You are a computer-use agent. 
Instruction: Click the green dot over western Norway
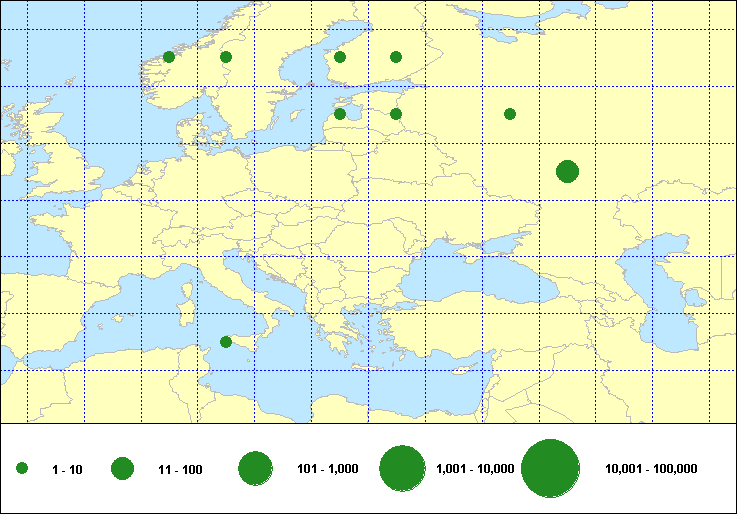pos(169,57)
